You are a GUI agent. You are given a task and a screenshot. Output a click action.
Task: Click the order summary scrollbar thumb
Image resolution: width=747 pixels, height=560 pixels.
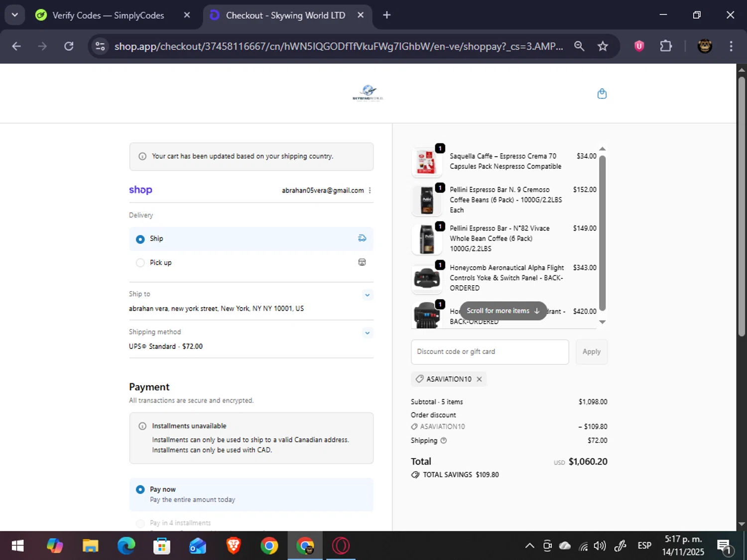[x=602, y=233]
